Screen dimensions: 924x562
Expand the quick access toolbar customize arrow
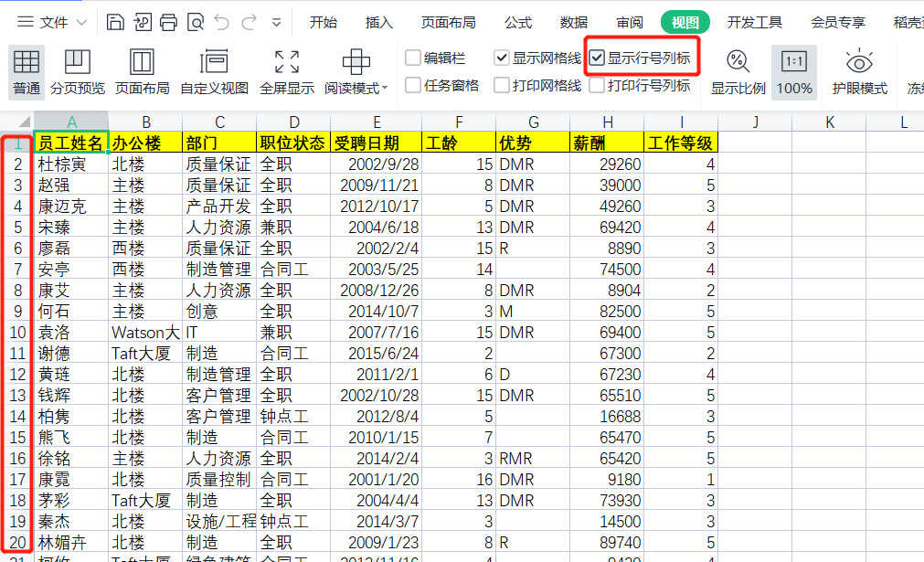[275, 22]
